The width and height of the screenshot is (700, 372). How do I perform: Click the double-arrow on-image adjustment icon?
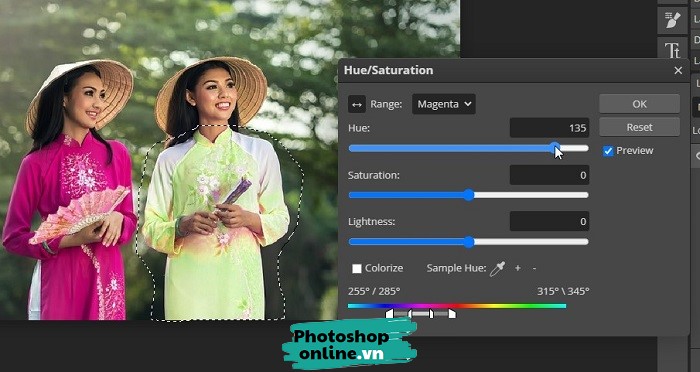357,104
